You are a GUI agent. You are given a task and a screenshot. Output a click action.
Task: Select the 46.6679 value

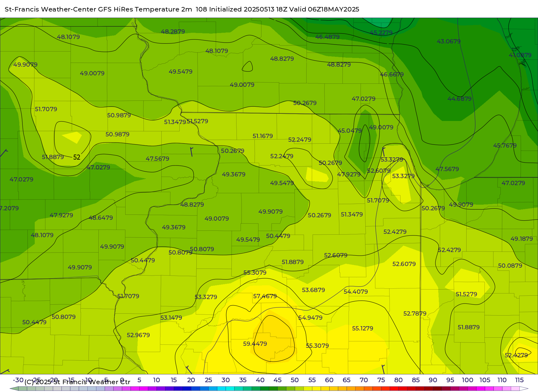pos(392,74)
